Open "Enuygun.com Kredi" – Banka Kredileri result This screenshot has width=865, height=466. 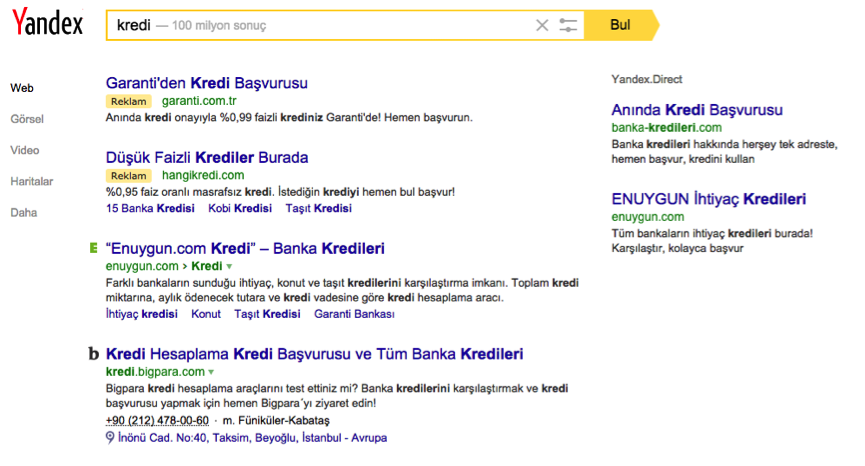(245, 249)
